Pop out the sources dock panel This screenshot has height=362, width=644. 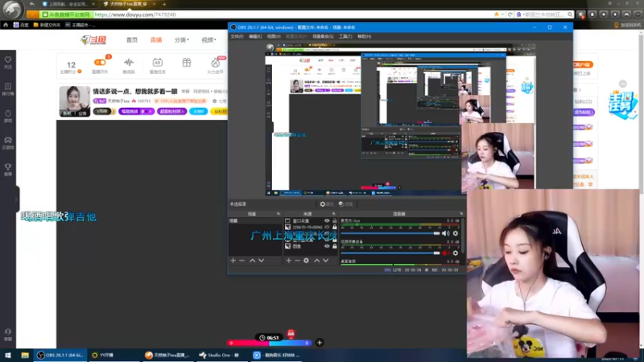(x=333, y=214)
